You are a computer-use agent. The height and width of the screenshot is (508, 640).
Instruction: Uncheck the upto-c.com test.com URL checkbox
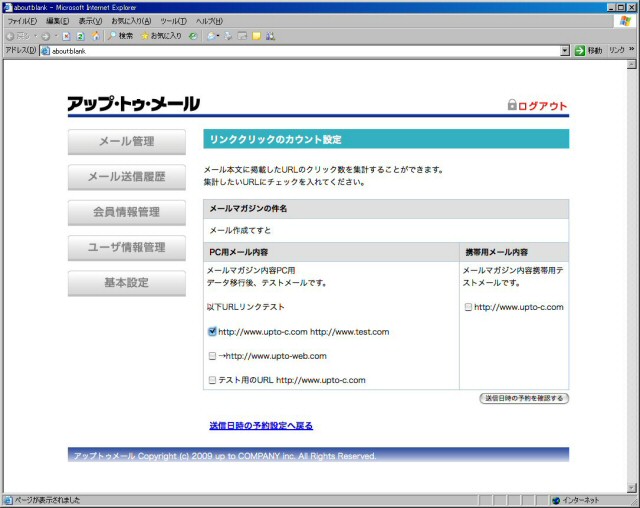click(x=212, y=332)
